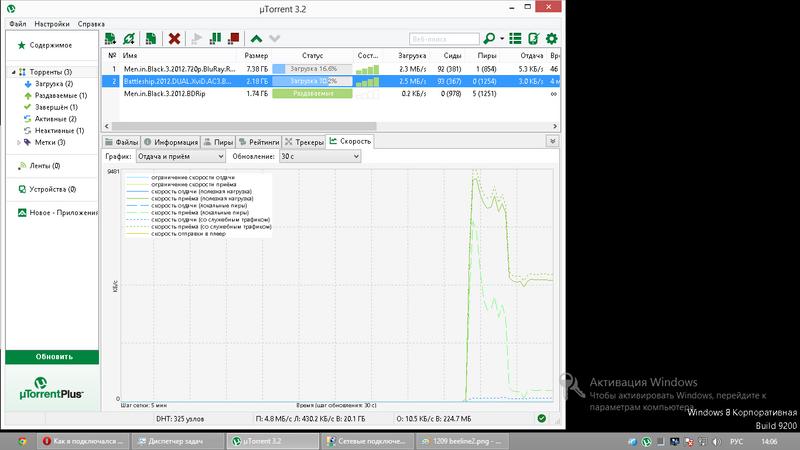Stop the torrent with red square icon
This screenshot has height=450, width=800.
click(x=234, y=38)
